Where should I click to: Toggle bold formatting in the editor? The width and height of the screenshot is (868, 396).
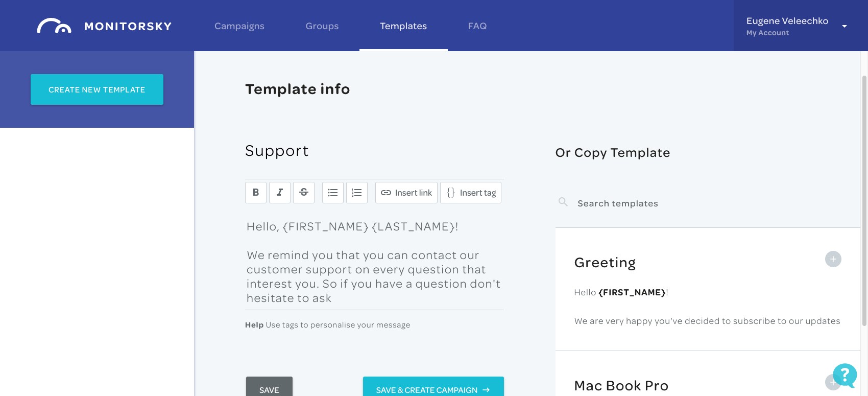point(256,193)
